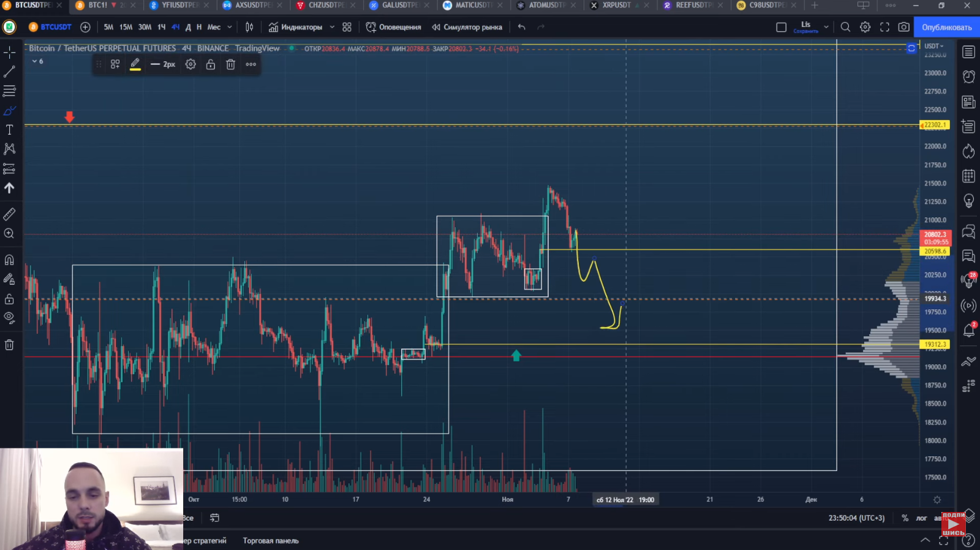Viewport: 980px width, 550px height.
Task: Expand the bottom panel with chevron
Action: point(925,540)
